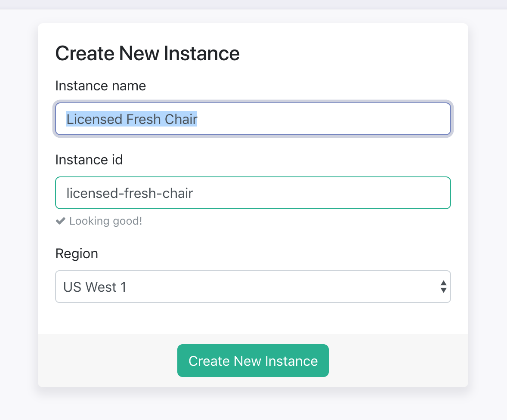Click the Create New Instance heading
507x420 pixels.
148,54
